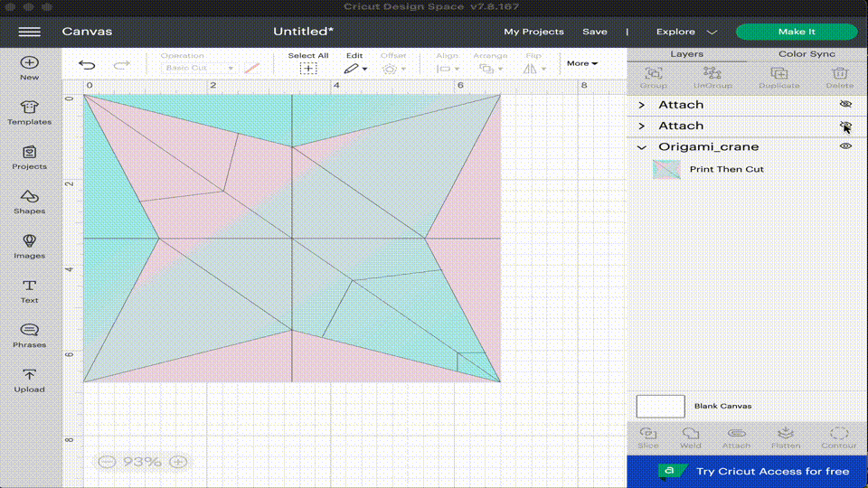This screenshot has height=488, width=868.
Task: Click the Make It button
Action: [797, 32]
